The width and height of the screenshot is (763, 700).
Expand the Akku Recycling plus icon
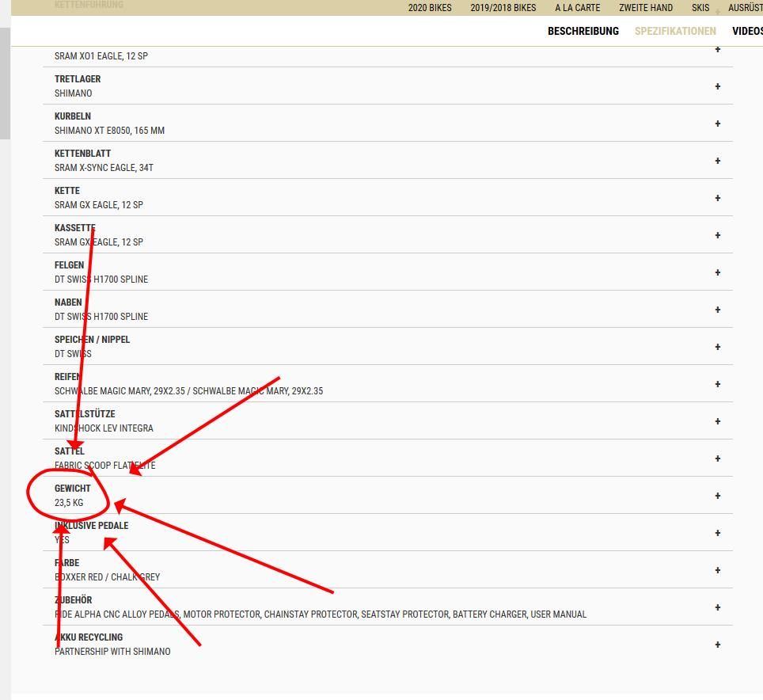[x=717, y=645]
